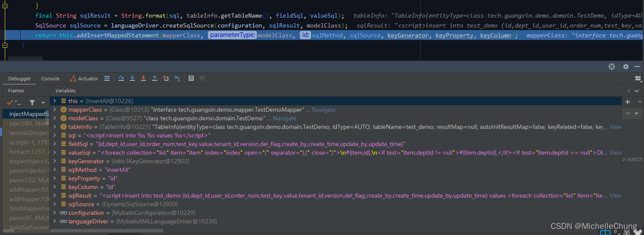Image resolution: width=644 pixels, height=235 pixels.
Task: Select the fieldSql variable row
Action: coord(336,144)
